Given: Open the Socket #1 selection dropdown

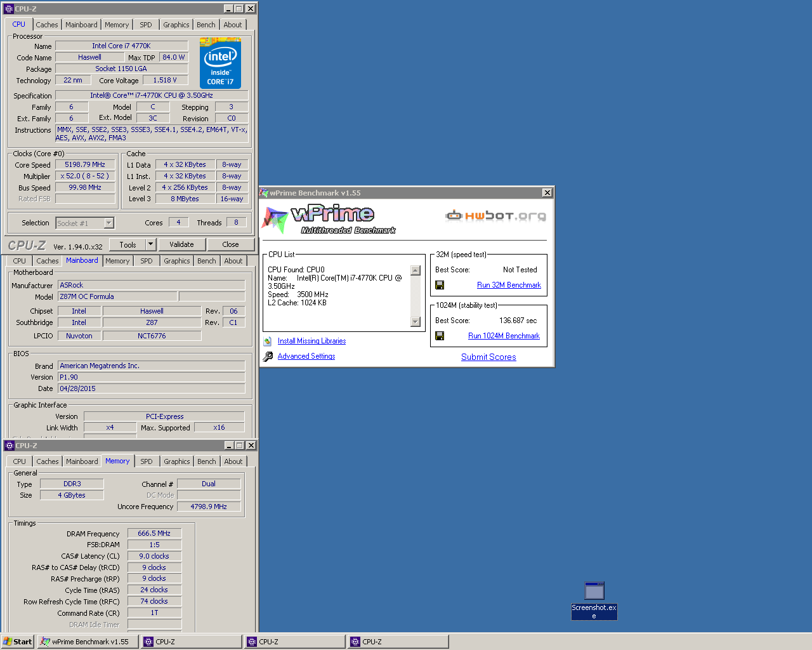Looking at the screenshot, I should click(108, 223).
